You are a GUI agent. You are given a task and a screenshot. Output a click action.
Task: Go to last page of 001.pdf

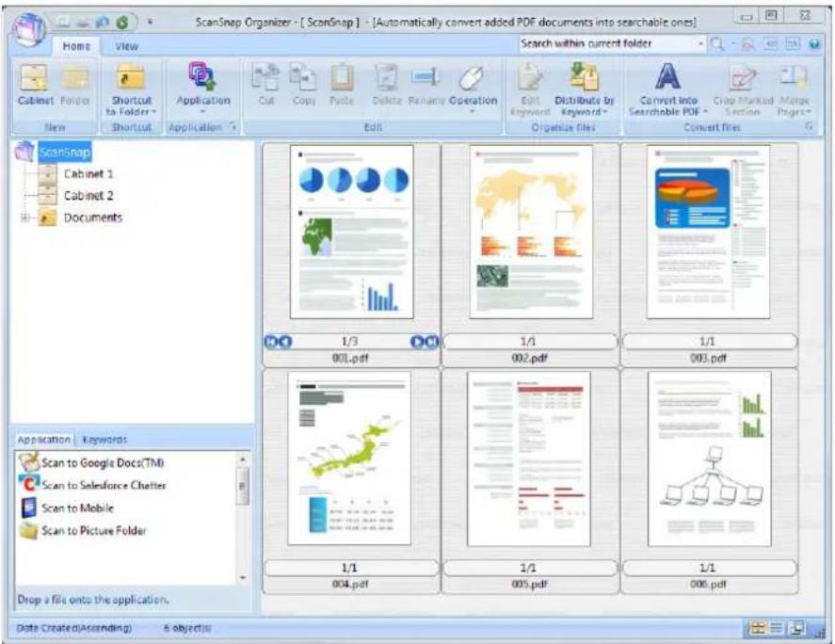(x=431, y=342)
